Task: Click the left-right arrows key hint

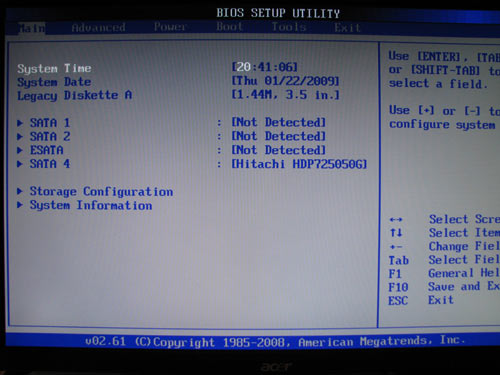Action: pyautogui.click(x=396, y=220)
